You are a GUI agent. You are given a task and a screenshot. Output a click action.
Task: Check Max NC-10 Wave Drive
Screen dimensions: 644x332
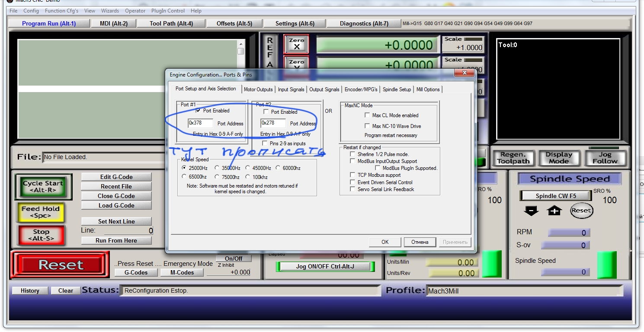[x=368, y=126]
